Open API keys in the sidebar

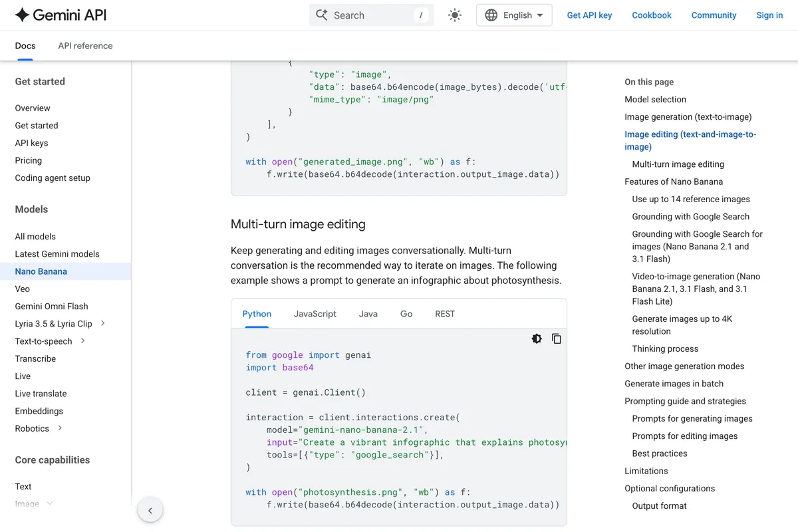point(31,142)
